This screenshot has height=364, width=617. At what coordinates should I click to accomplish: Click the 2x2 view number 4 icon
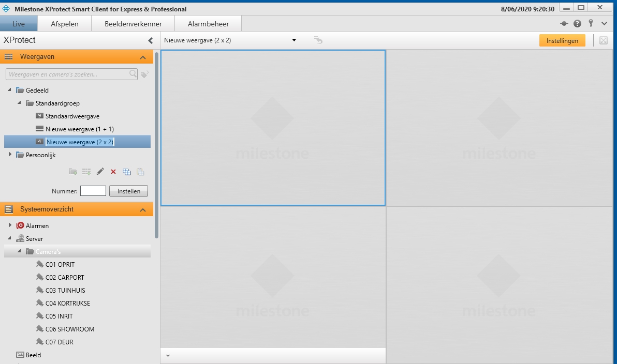click(x=39, y=141)
